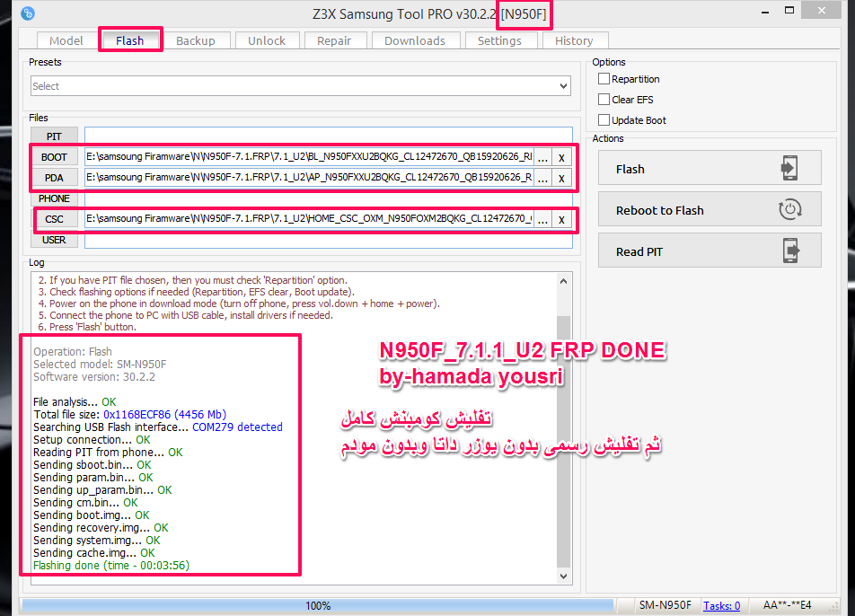Click the Reboot to Flash button
The height and width of the screenshot is (616, 855).
coord(710,209)
